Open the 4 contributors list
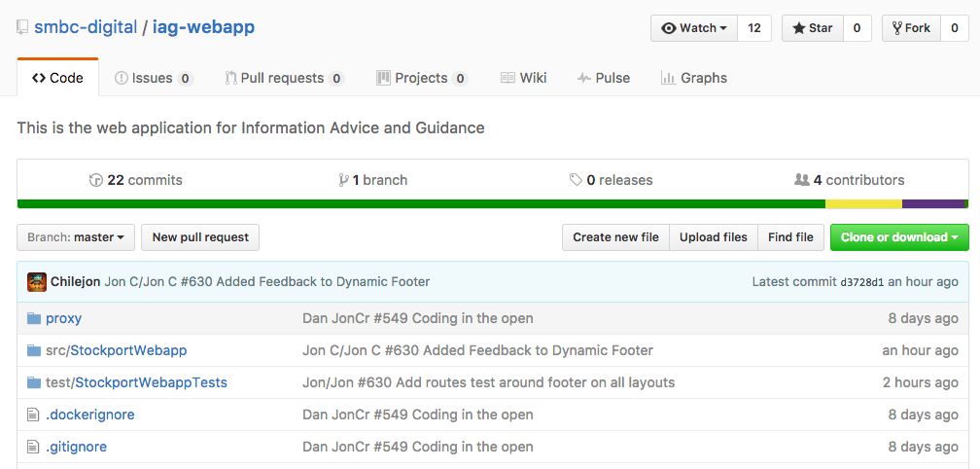The width and height of the screenshot is (980, 469). (x=849, y=180)
